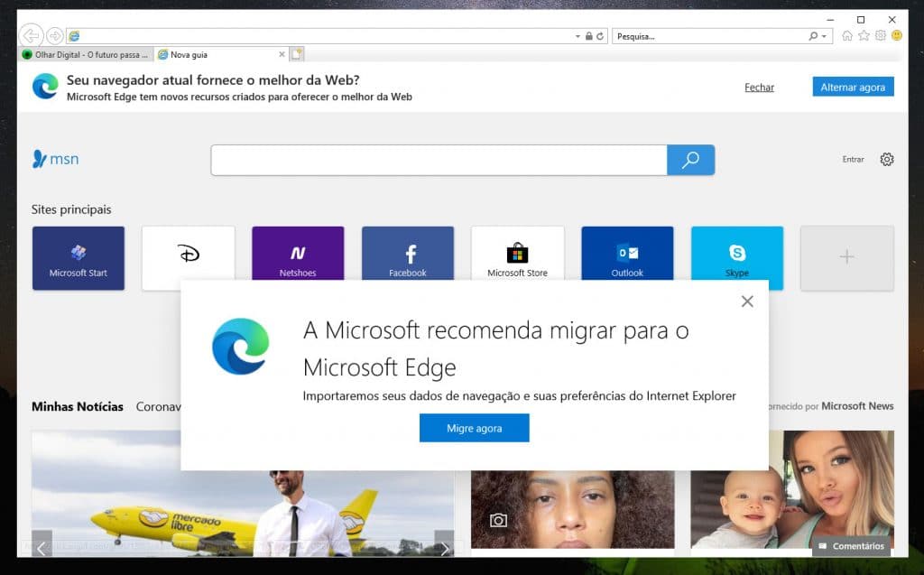Image resolution: width=924 pixels, height=575 pixels.
Task: Select the Minhas Notícias tab
Action: 78,406
